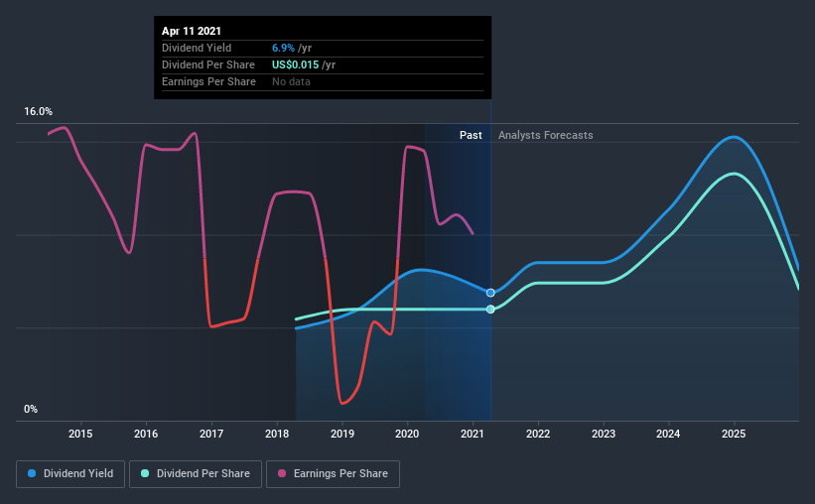The image size is (815, 504).
Task: Click the 16.0% y-axis label
Action: pos(39,112)
